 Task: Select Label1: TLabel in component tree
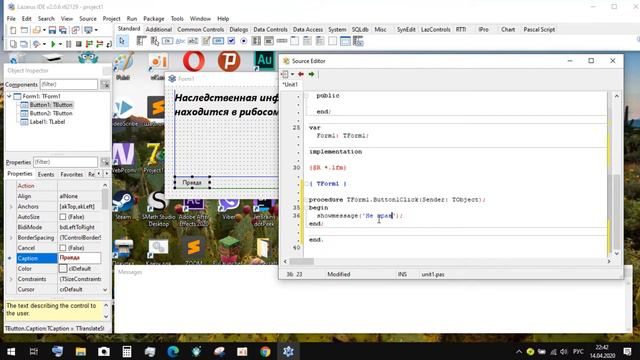coord(47,122)
